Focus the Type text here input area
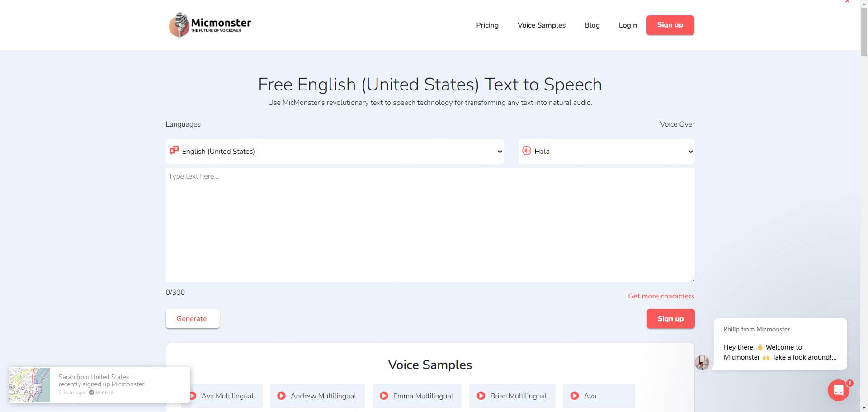This screenshot has height=412, width=868. pyautogui.click(x=430, y=225)
